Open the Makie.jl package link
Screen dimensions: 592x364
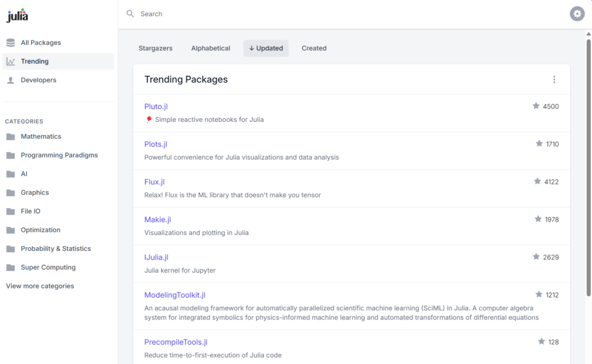pyautogui.click(x=157, y=220)
